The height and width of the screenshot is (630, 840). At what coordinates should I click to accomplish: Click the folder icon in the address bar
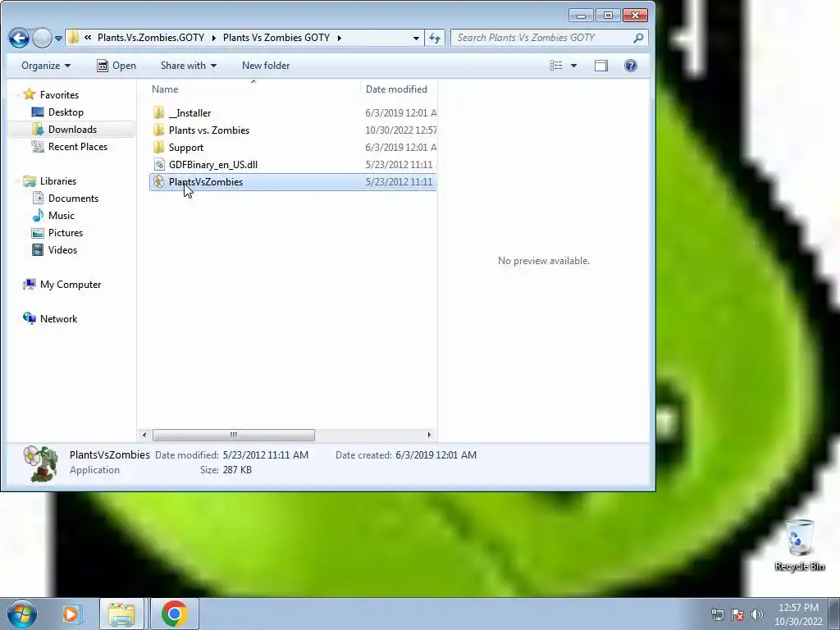(73, 38)
